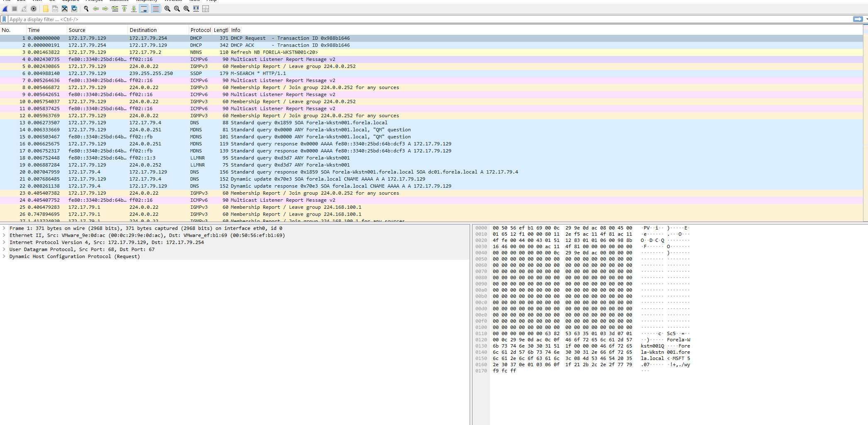Viewport: 868px width, 425px height.
Task: Toggle packet list colorization
Action: coord(155,9)
